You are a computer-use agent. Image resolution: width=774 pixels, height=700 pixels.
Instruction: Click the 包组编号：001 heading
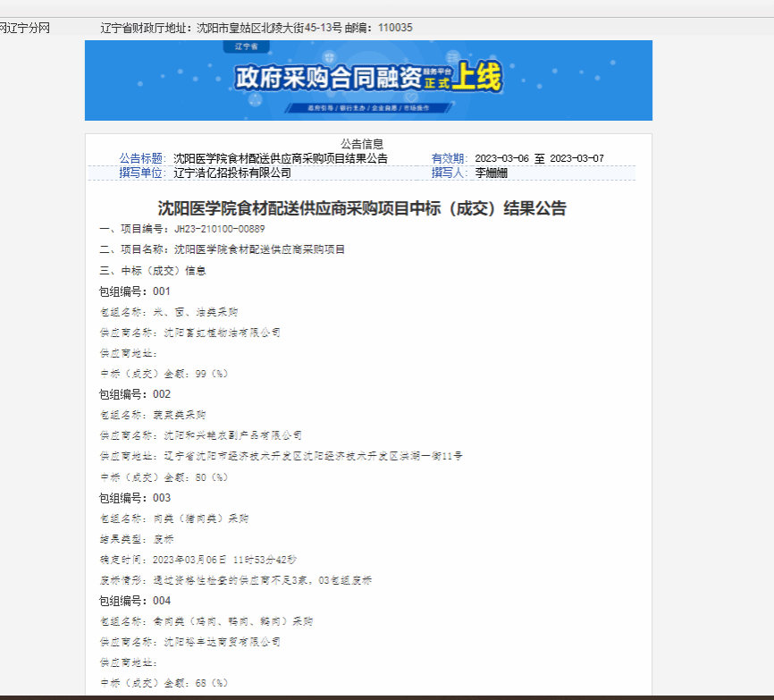[x=134, y=291]
